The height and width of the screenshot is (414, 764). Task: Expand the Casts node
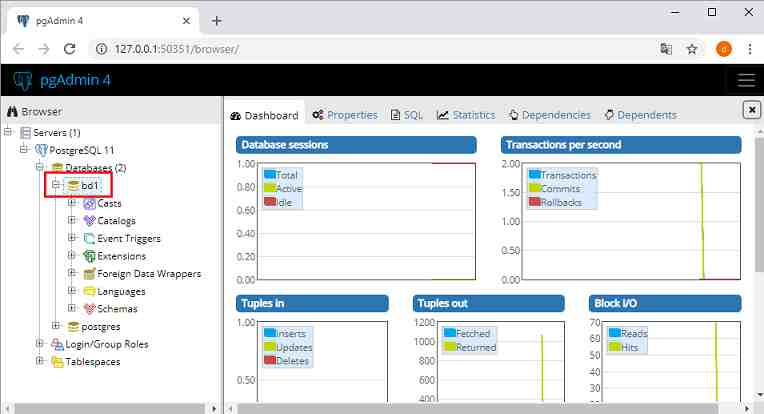72,203
